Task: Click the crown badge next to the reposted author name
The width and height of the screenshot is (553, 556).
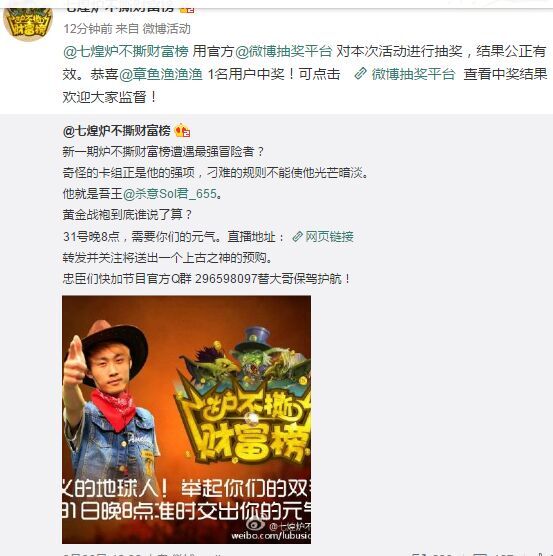Action: [182, 131]
